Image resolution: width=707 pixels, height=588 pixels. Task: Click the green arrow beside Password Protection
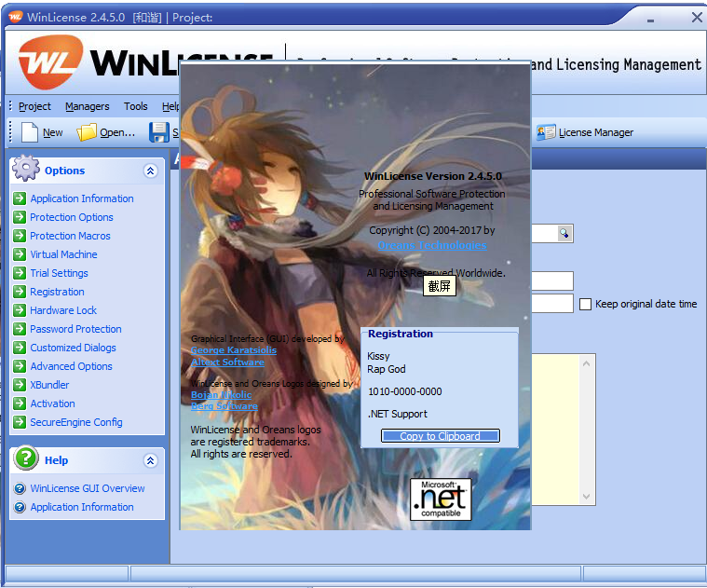[x=20, y=329]
